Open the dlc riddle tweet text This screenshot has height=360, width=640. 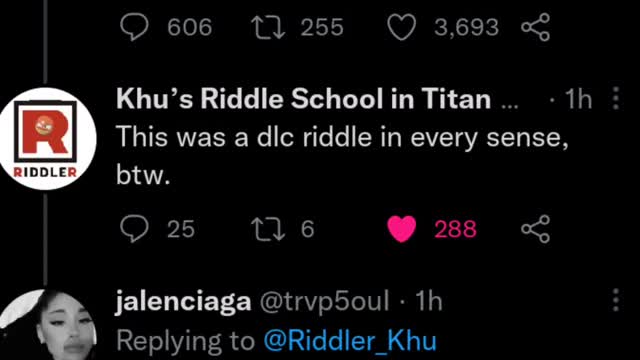click(342, 156)
